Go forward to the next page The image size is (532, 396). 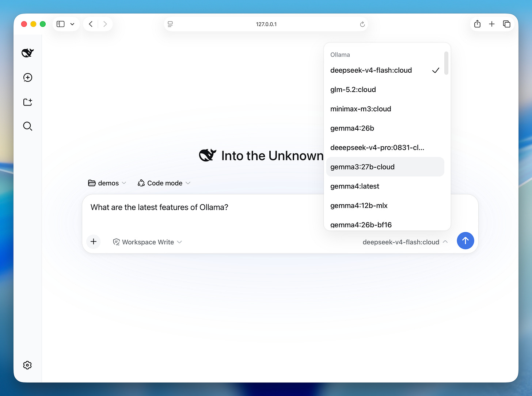pos(105,24)
